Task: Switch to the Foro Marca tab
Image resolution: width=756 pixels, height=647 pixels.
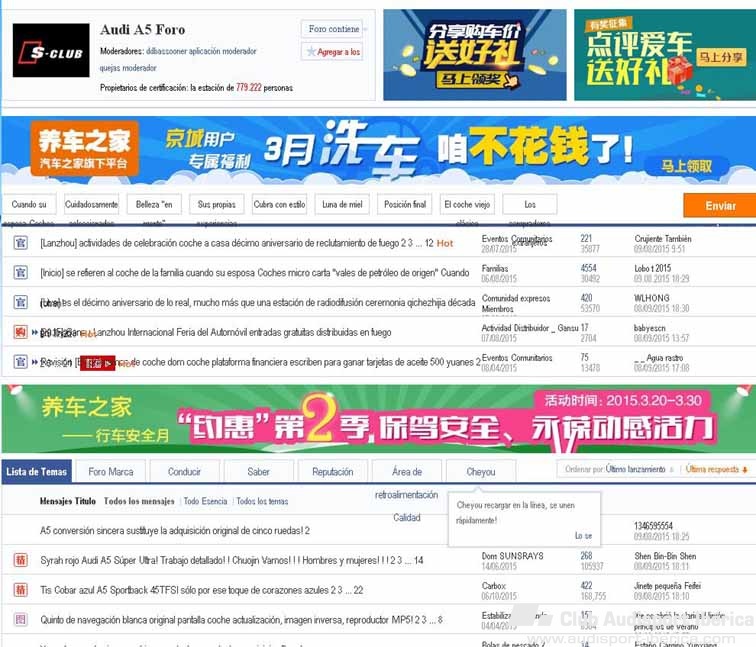Action: coord(111,472)
